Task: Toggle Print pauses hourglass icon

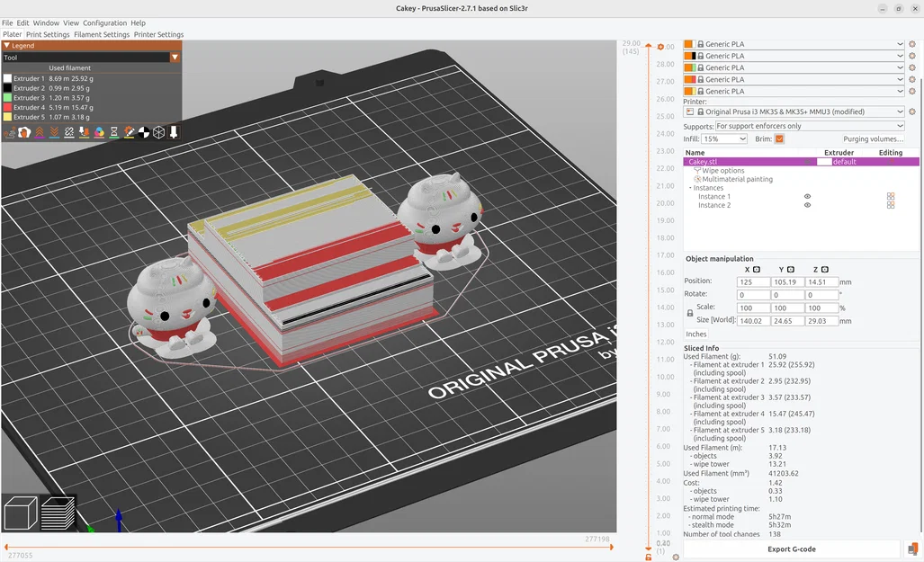Action: (114, 132)
